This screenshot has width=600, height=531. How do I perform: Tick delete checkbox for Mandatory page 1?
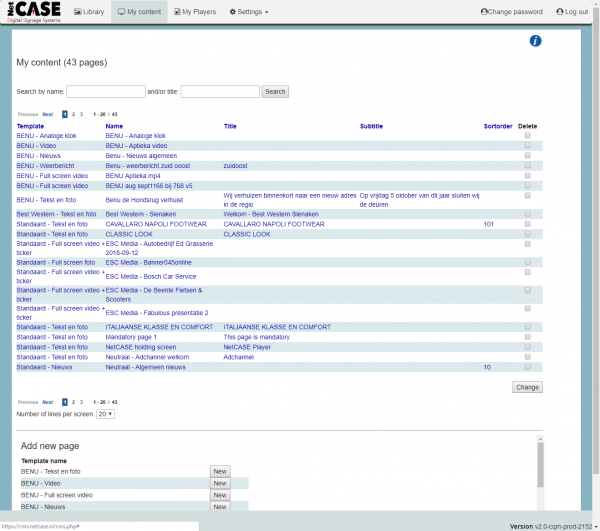coord(528,337)
